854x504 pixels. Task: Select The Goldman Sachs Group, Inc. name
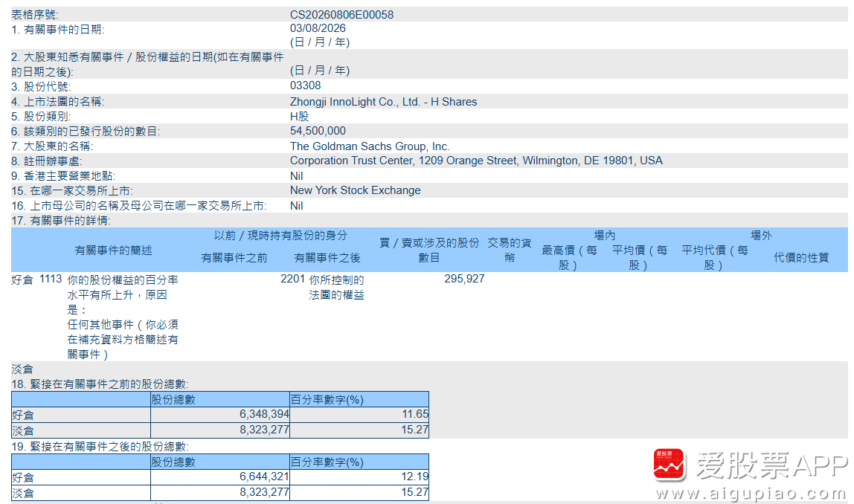(x=370, y=146)
